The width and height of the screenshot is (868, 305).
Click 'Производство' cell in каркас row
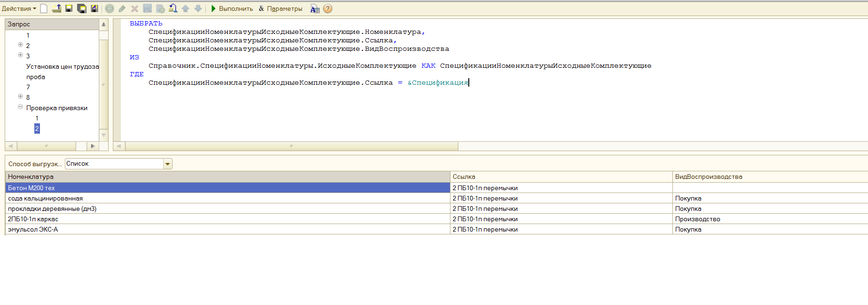click(x=770, y=219)
